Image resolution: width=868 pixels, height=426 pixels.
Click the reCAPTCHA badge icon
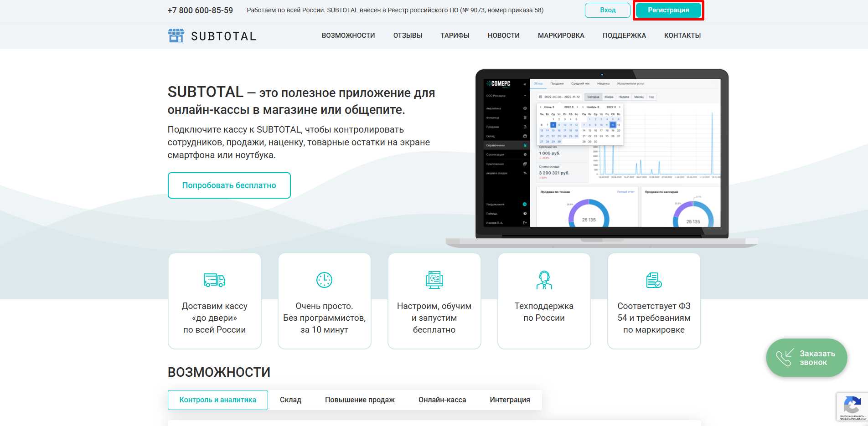(x=852, y=405)
